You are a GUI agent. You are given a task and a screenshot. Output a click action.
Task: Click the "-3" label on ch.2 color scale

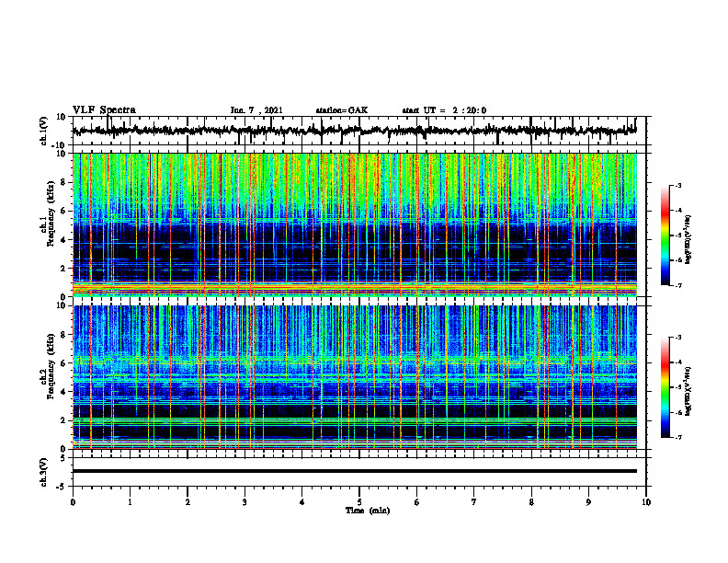click(x=677, y=338)
